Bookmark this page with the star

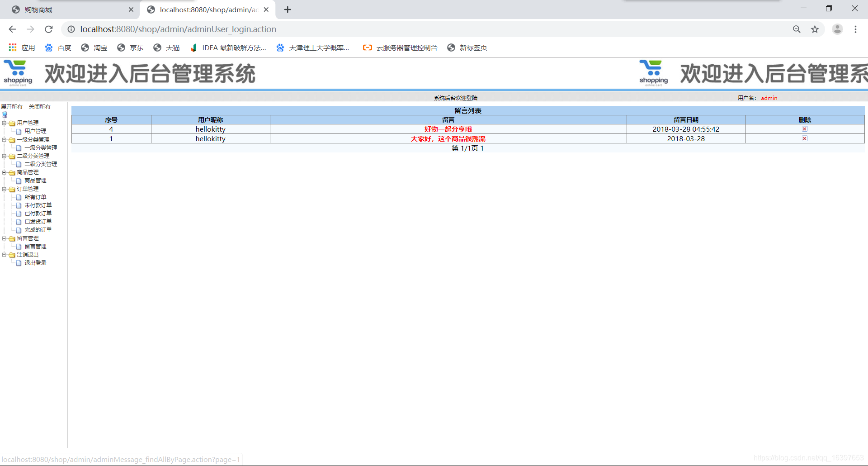point(815,29)
